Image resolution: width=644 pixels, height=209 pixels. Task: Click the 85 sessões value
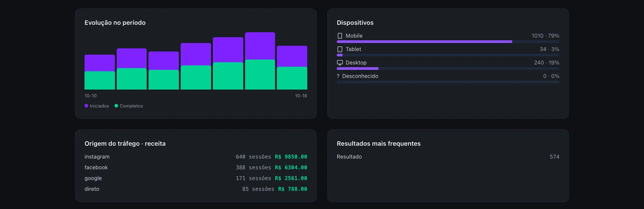[258, 189]
